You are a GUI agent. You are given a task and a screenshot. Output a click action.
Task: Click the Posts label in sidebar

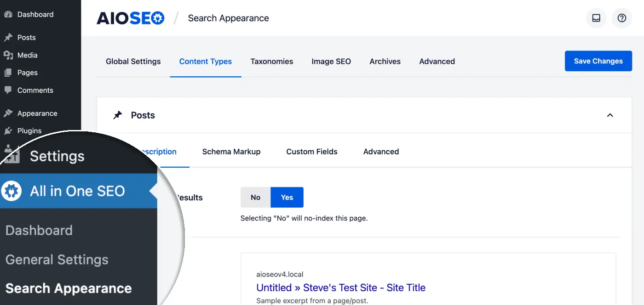point(27,38)
